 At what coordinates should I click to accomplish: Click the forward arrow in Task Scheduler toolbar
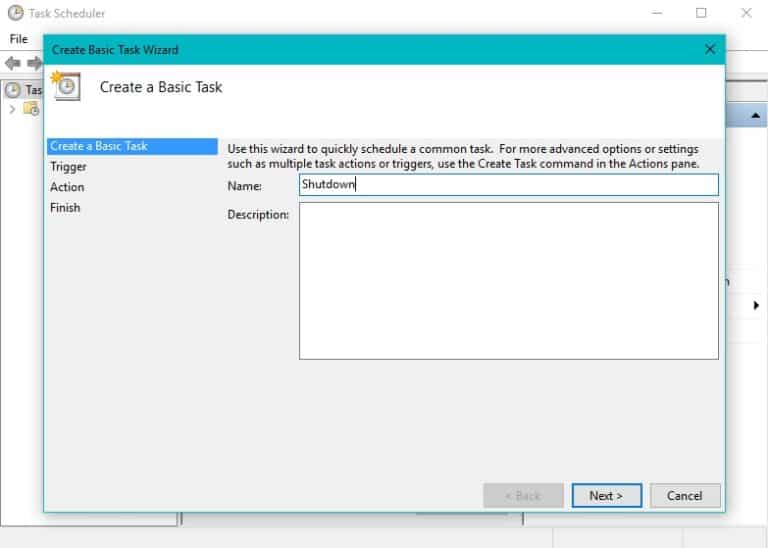[34, 63]
